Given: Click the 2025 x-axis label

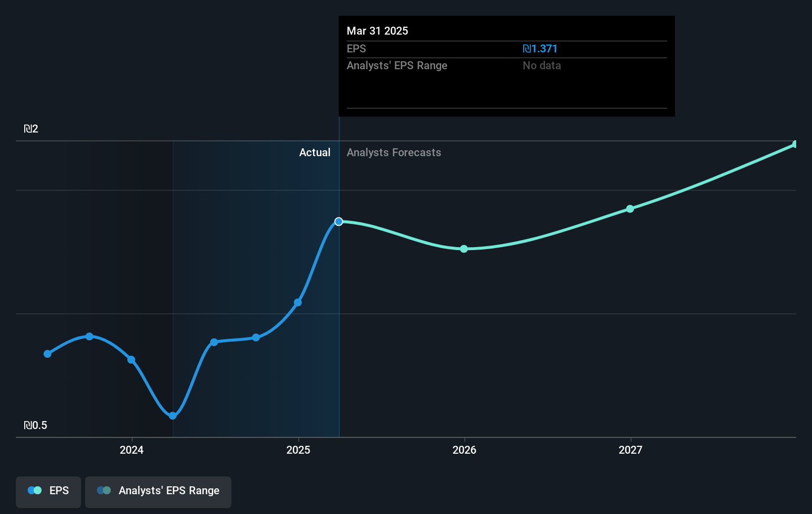Looking at the screenshot, I should click(x=298, y=450).
